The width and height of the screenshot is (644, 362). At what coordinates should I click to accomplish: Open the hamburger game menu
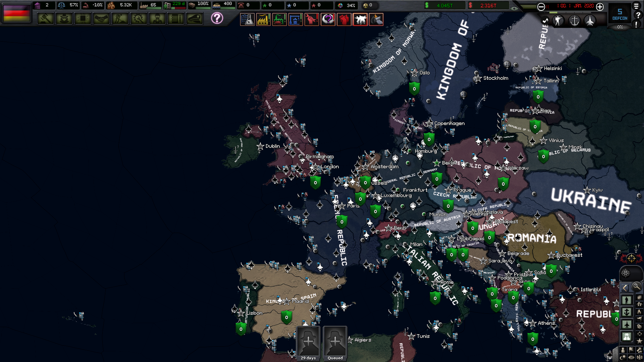[x=636, y=6]
